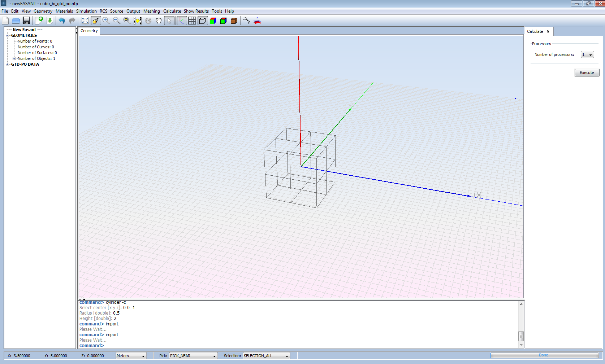Open the Show Results menu
The width and height of the screenshot is (605, 364).
(196, 11)
